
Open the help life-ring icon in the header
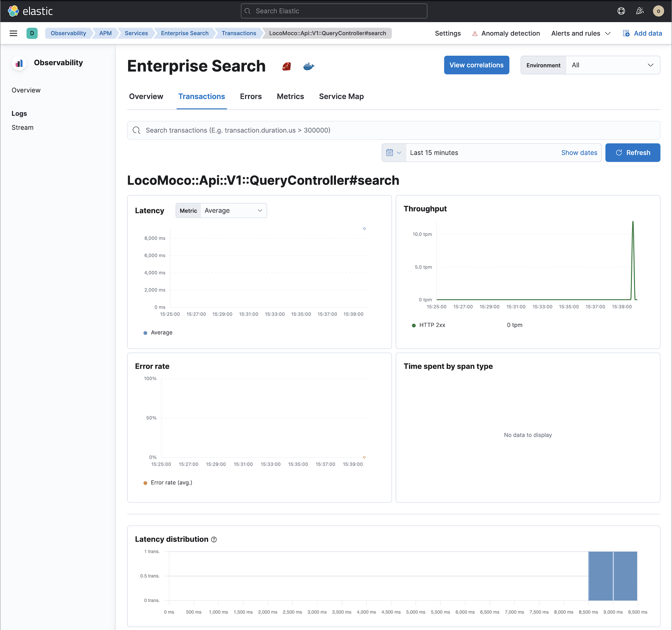[x=621, y=11]
